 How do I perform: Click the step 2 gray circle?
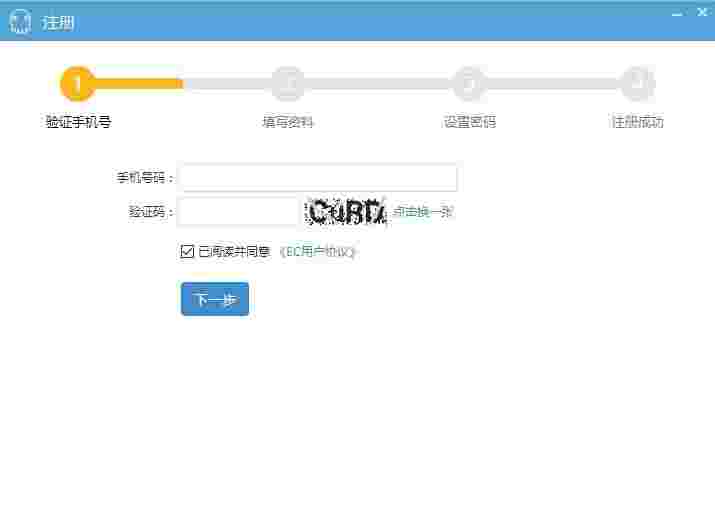pyautogui.click(x=288, y=84)
